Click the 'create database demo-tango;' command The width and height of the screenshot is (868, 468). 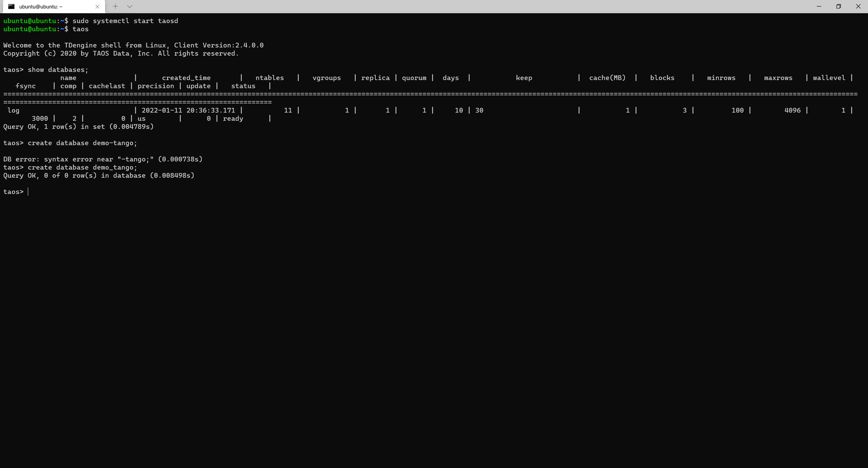pyautogui.click(x=82, y=143)
